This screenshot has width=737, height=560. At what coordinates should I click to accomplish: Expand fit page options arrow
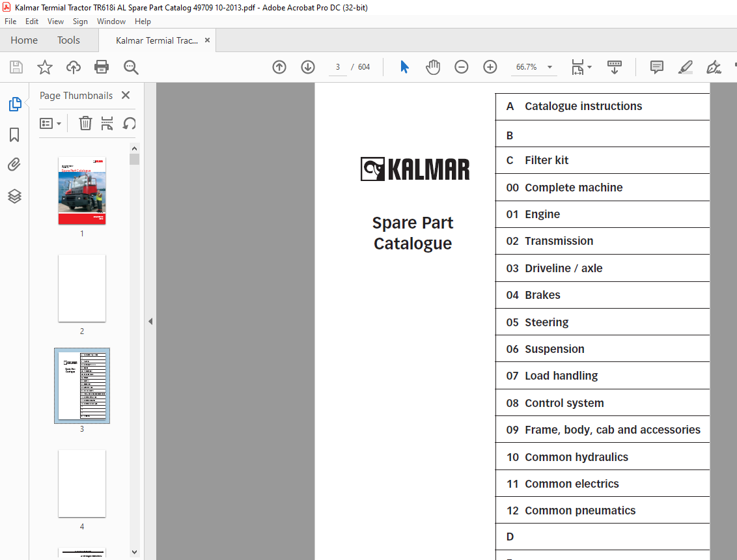(589, 67)
